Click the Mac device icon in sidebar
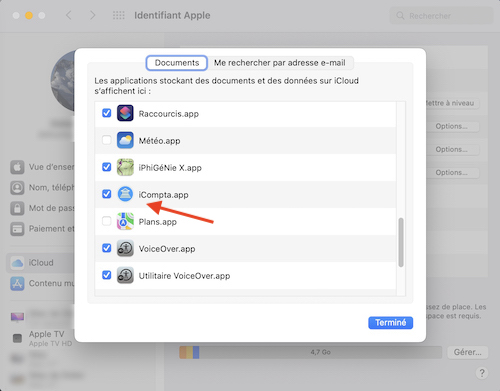This screenshot has height=391, width=500. coord(17,317)
